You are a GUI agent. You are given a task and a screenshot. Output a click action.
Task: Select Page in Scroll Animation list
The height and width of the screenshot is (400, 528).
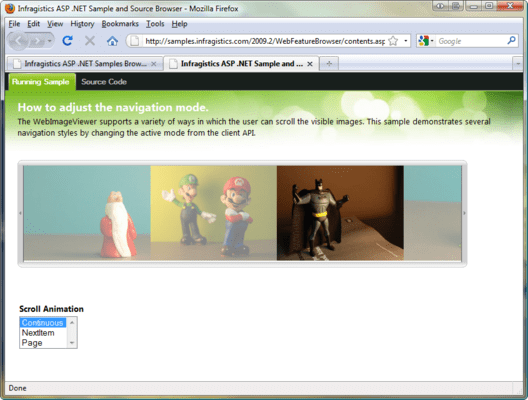(32, 343)
